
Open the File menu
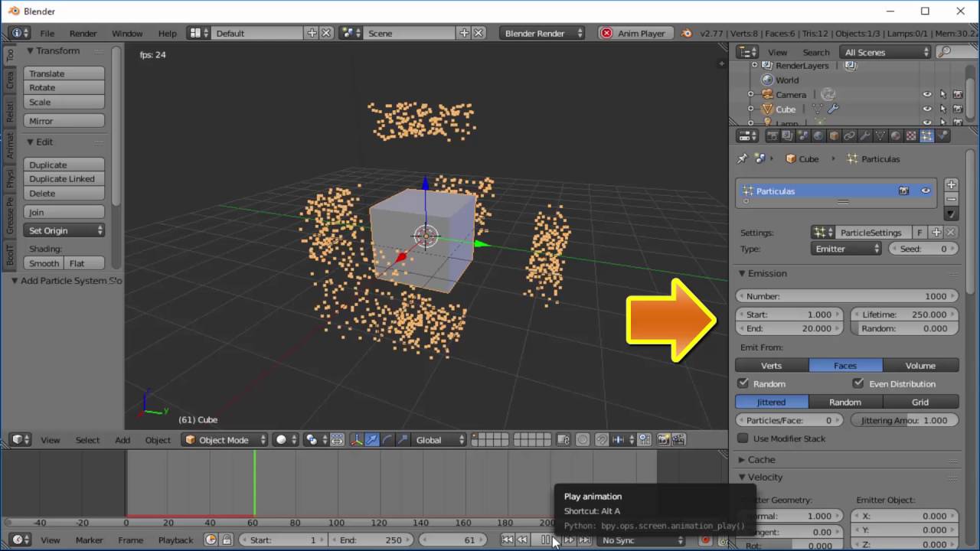(x=47, y=33)
